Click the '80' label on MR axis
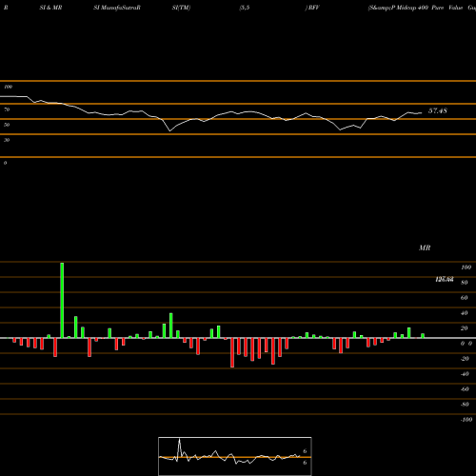The height and width of the screenshot is (476, 476). click(x=465, y=283)
